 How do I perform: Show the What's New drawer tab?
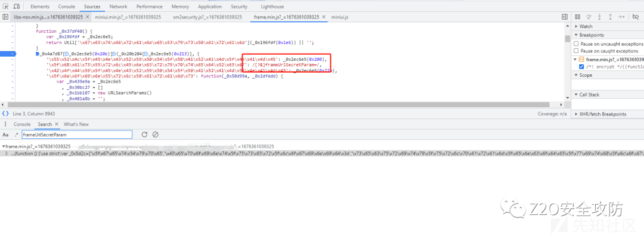click(76, 124)
